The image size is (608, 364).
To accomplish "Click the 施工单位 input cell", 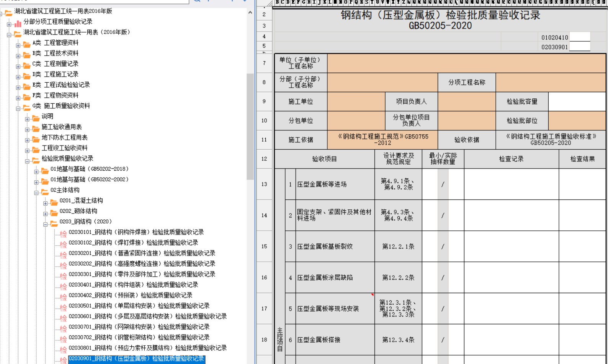I will [x=356, y=101].
